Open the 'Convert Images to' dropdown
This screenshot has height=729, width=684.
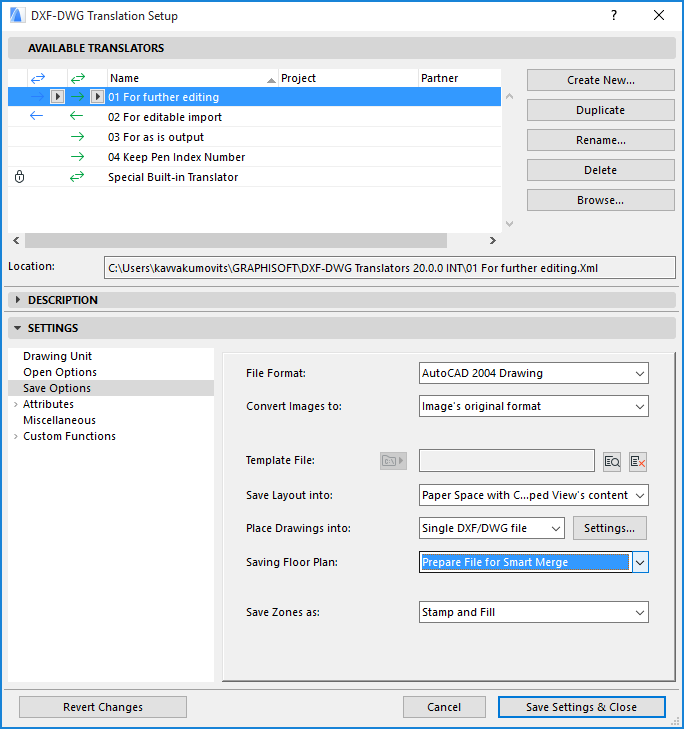533,406
